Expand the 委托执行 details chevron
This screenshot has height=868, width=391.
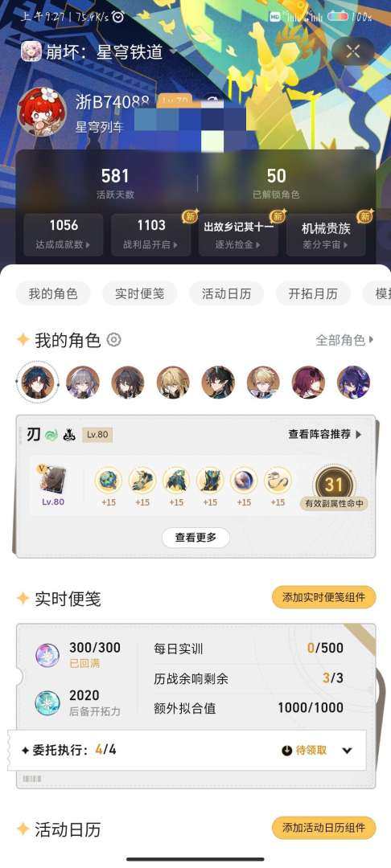(348, 751)
